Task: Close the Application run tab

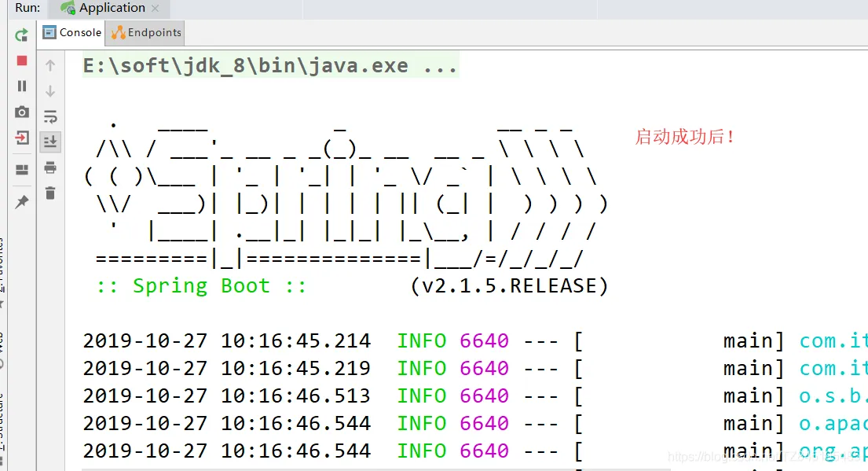Action: [x=155, y=9]
